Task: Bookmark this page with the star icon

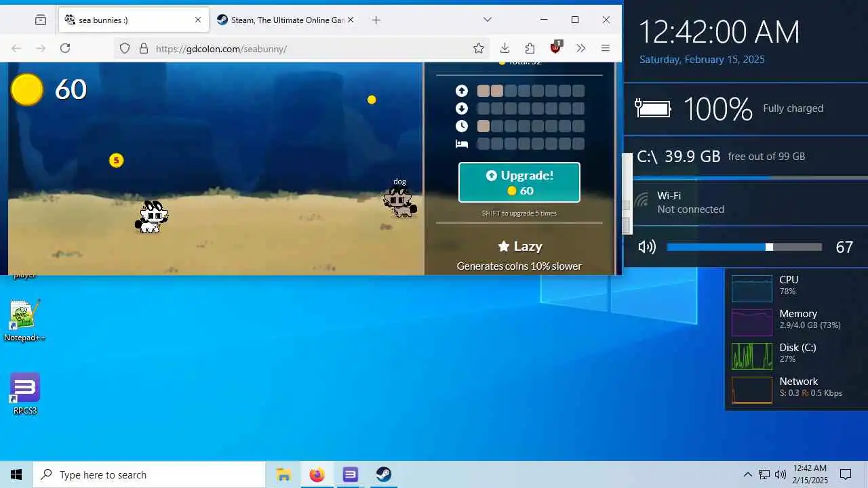Action: click(479, 48)
